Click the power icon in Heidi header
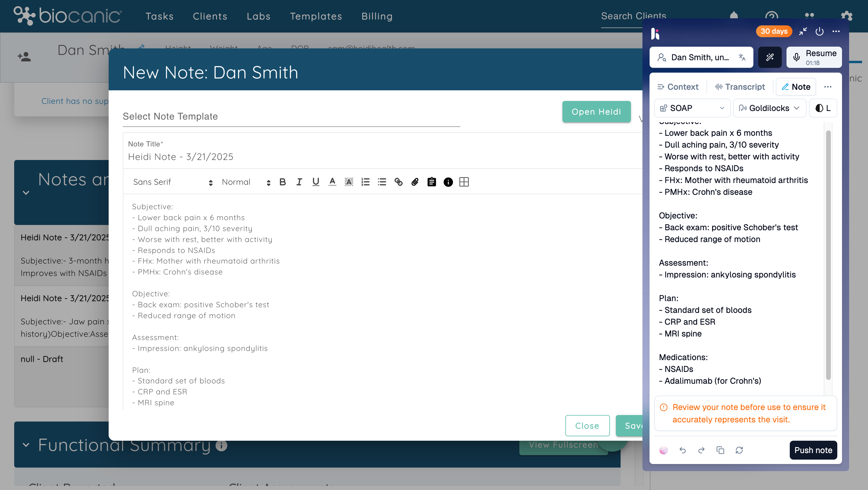Screen dimensions: 868x490 click(819, 31)
